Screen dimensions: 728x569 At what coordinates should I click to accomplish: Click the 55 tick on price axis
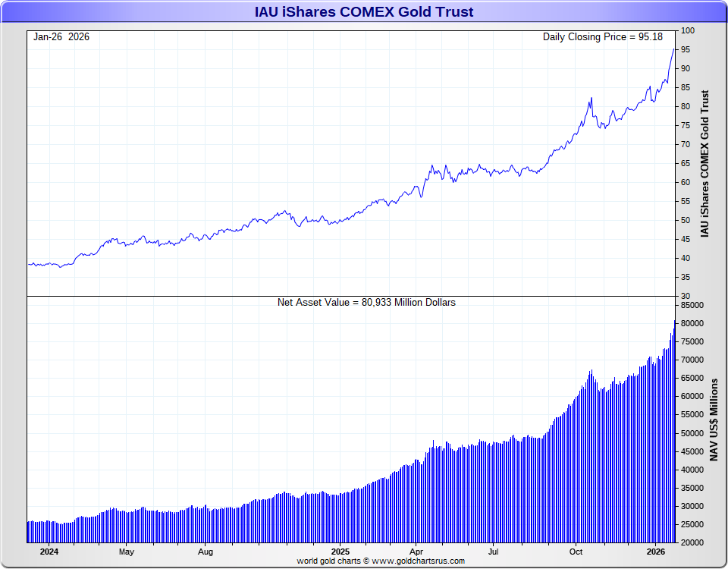pyautogui.click(x=686, y=202)
